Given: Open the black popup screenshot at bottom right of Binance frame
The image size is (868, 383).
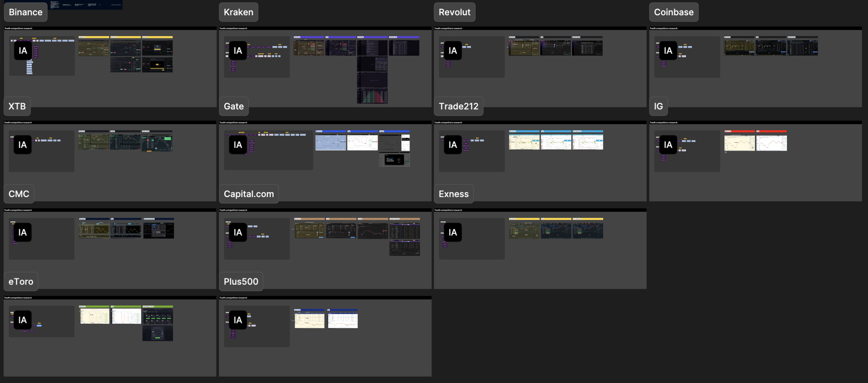Looking at the screenshot, I should point(157,65).
